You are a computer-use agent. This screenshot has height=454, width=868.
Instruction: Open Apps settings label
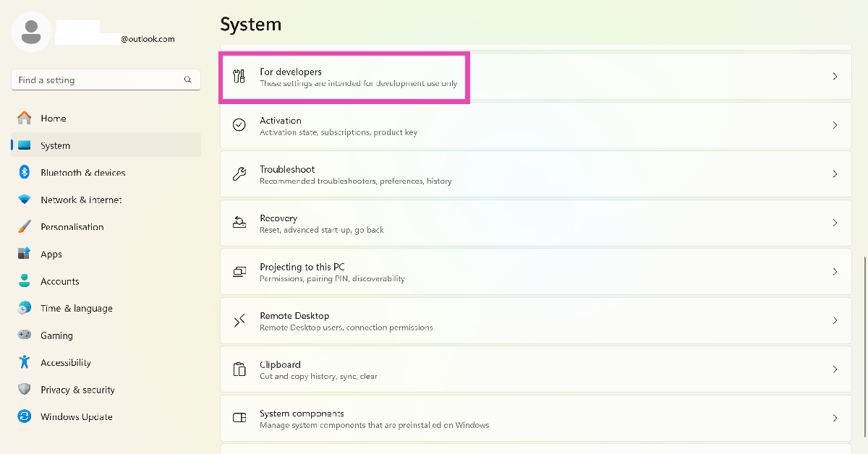coord(51,254)
